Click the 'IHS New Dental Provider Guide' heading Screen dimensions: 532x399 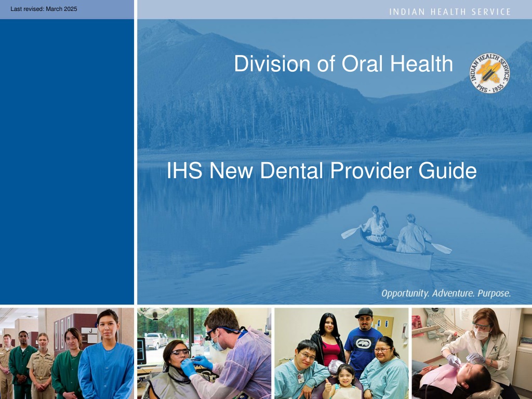[321, 170]
